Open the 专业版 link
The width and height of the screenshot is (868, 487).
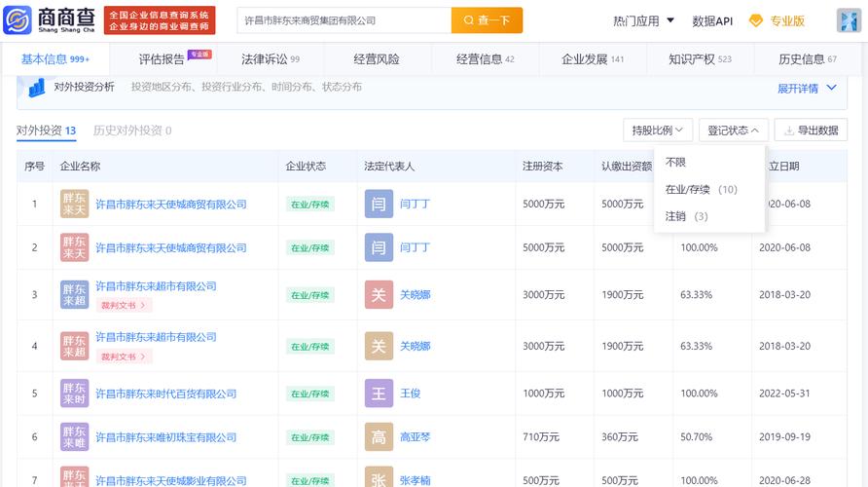click(786, 21)
